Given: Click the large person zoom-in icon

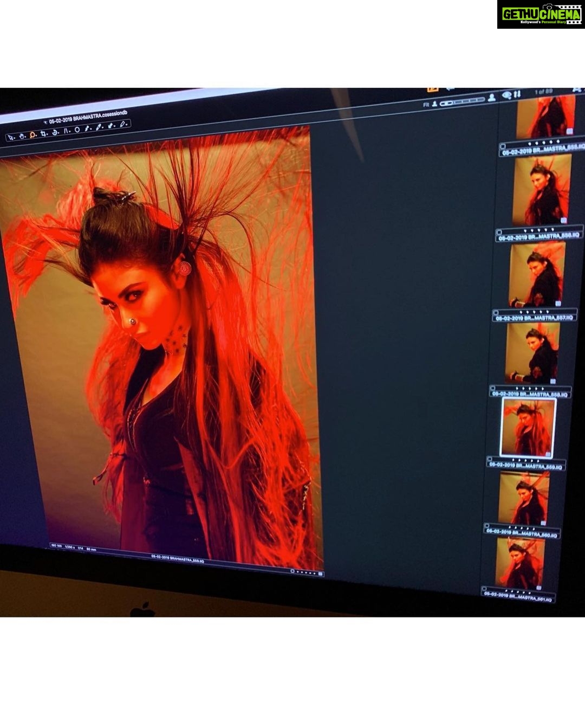Looking at the screenshot, I should click(492, 98).
